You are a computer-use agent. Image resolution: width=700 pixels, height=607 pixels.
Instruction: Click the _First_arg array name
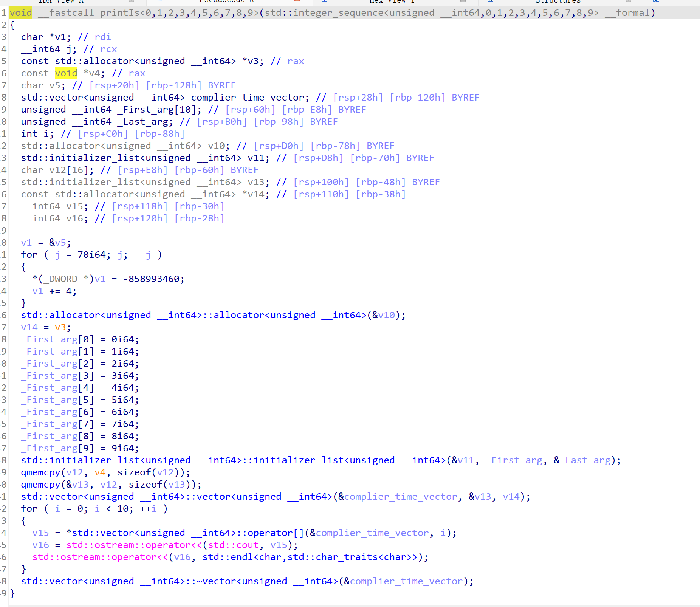pyautogui.click(x=50, y=339)
